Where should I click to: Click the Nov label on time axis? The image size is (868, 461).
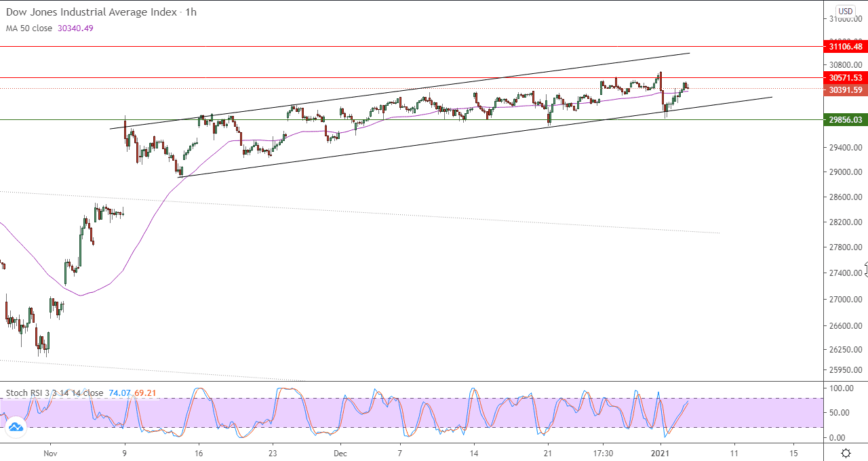(50, 452)
